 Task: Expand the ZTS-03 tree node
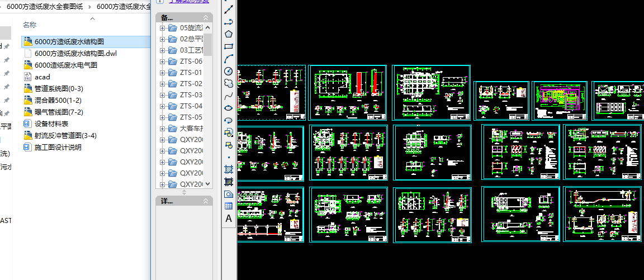(162, 95)
